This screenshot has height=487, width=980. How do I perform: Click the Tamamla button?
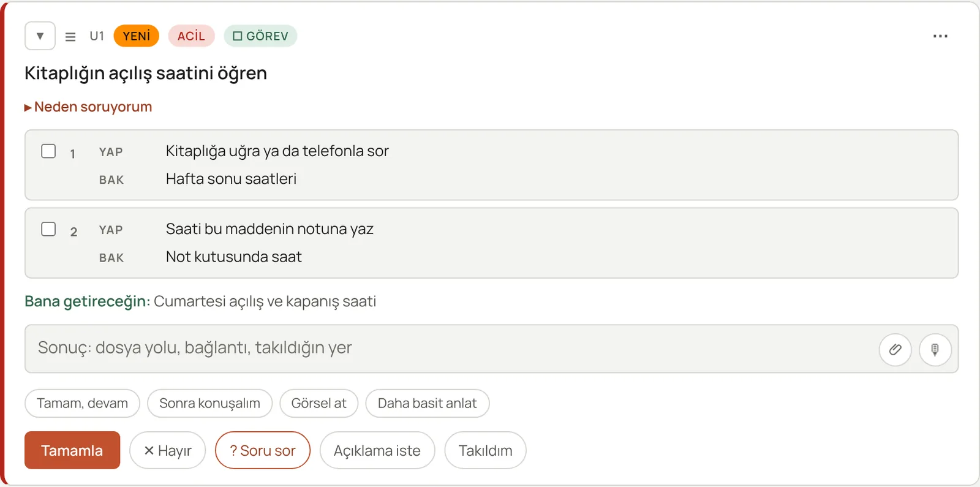click(x=72, y=450)
